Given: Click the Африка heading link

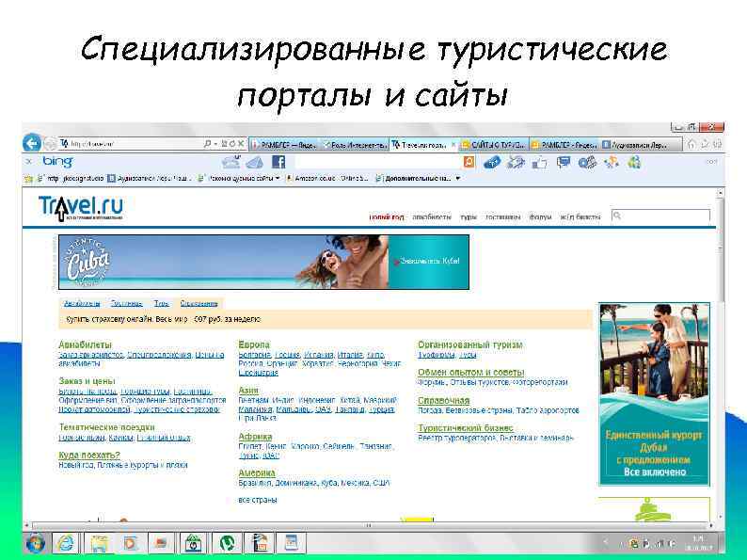Looking at the screenshot, I should click(x=255, y=436).
